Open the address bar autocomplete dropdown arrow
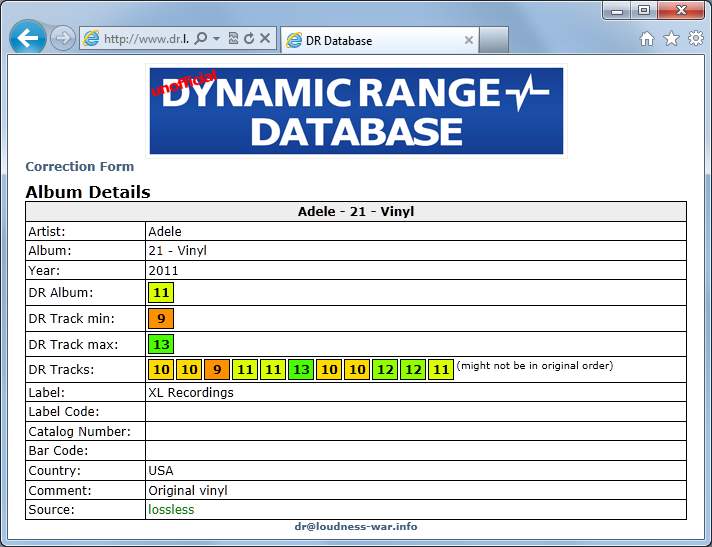This screenshot has width=712, height=547. (x=217, y=39)
